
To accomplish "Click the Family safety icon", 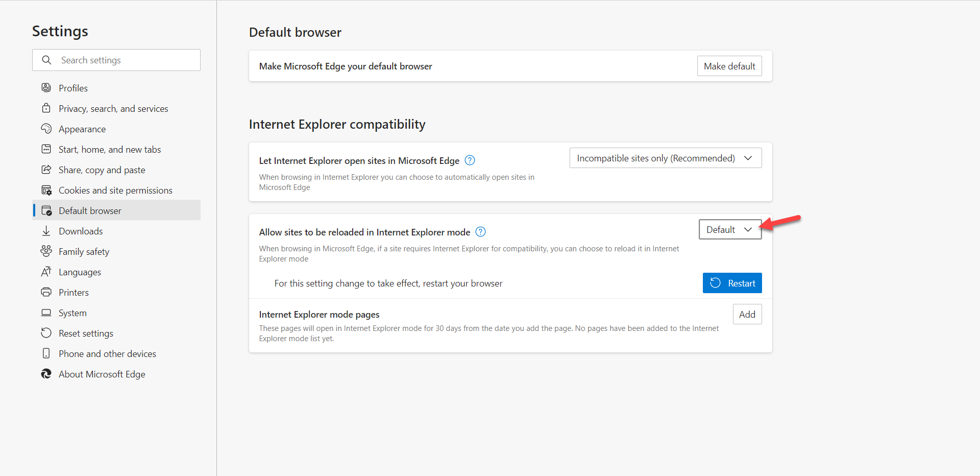I will tap(46, 251).
